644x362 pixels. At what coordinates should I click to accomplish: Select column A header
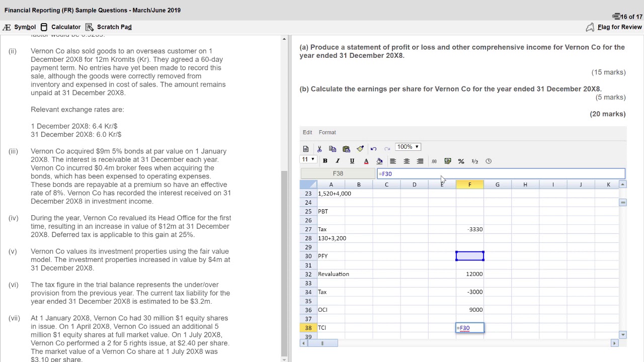click(331, 185)
